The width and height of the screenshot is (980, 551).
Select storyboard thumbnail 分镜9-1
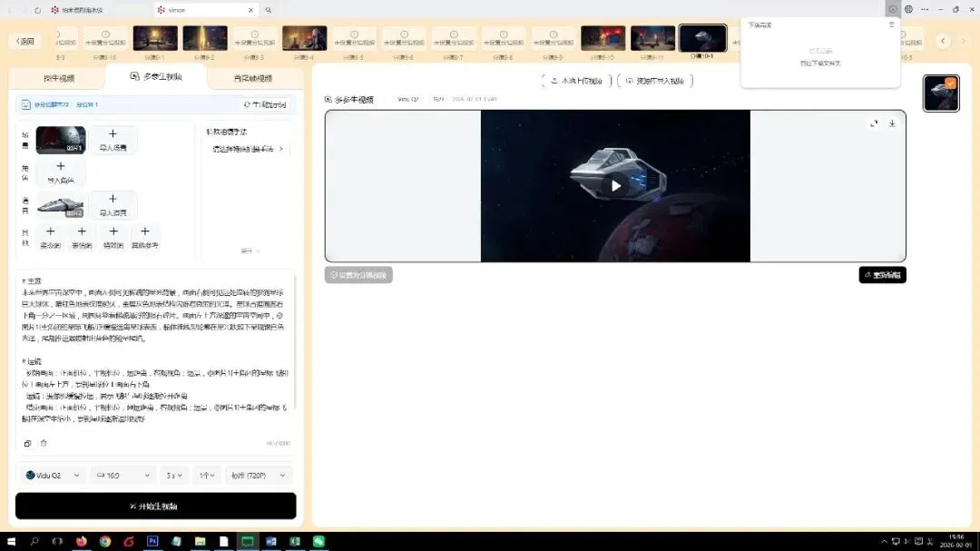[x=155, y=38]
